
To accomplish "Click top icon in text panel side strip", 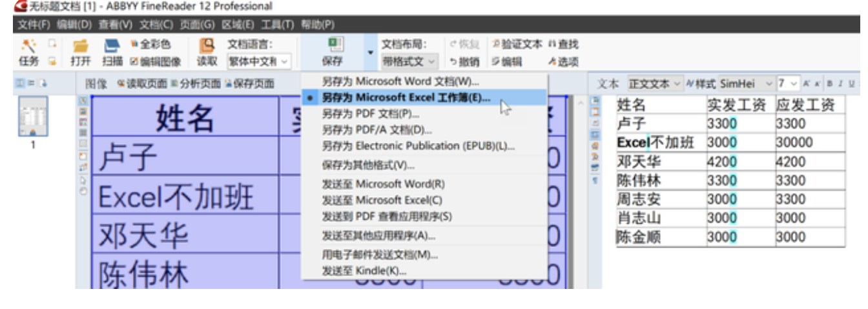I will 595,101.
